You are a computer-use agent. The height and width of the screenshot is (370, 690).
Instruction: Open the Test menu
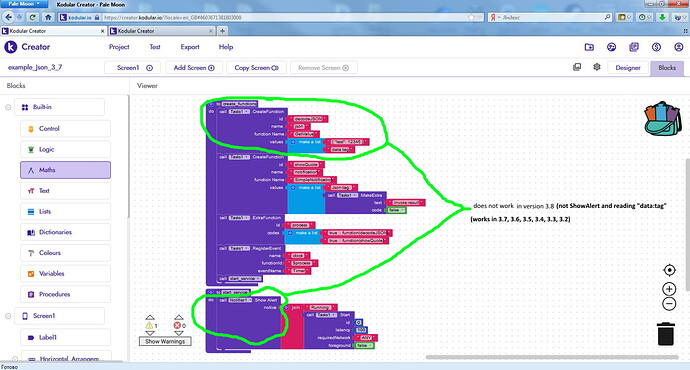pyautogui.click(x=155, y=47)
